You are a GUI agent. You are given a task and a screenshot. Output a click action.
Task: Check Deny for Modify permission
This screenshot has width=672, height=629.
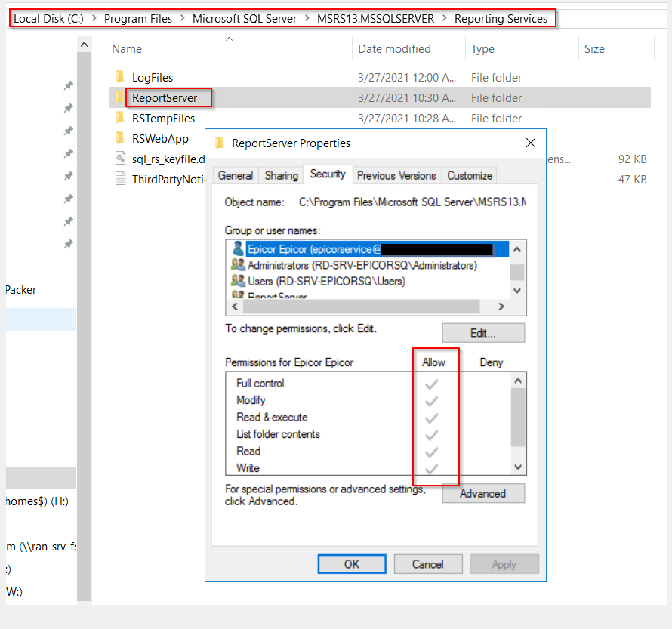coord(491,400)
